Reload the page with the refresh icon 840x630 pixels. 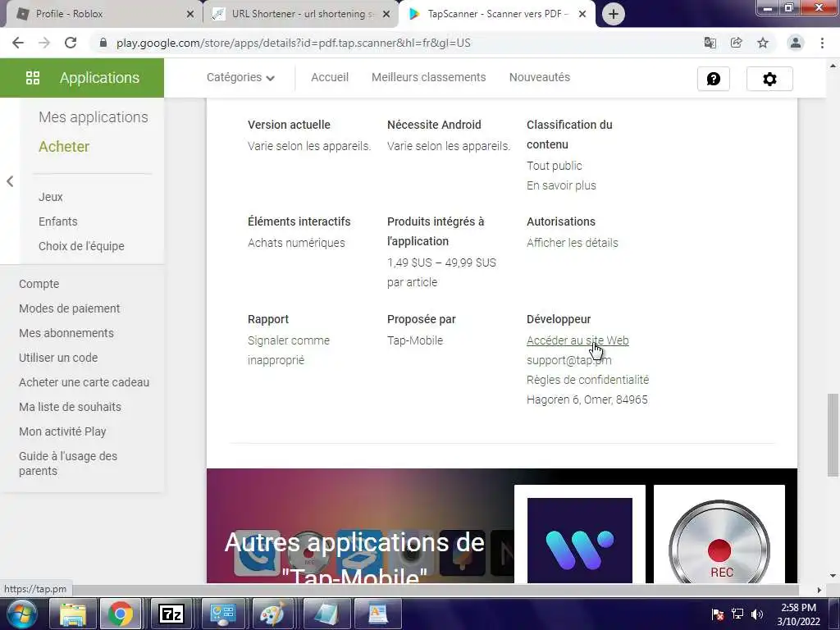(71, 43)
